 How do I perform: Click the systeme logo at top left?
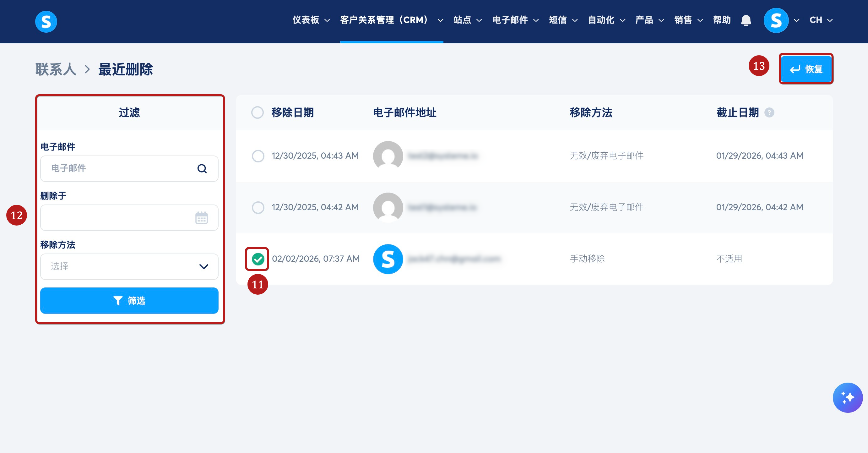pos(46,22)
